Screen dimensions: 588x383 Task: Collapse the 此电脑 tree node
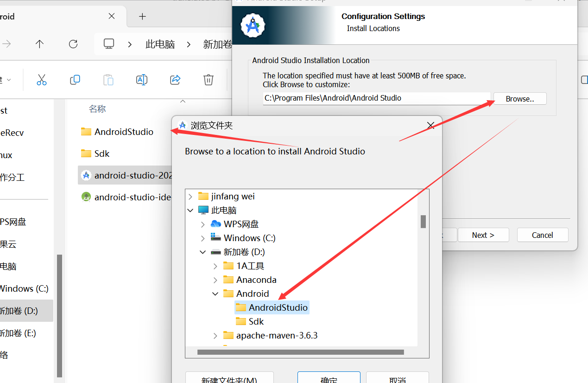click(x=190, y=211)
